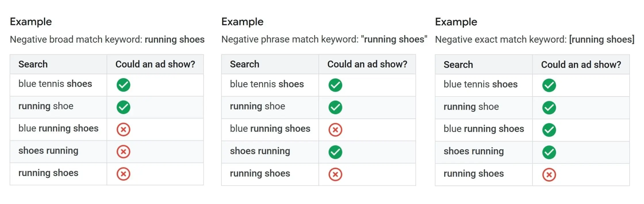Click red X for phrase match running shoes row

(x=335, y=174)
